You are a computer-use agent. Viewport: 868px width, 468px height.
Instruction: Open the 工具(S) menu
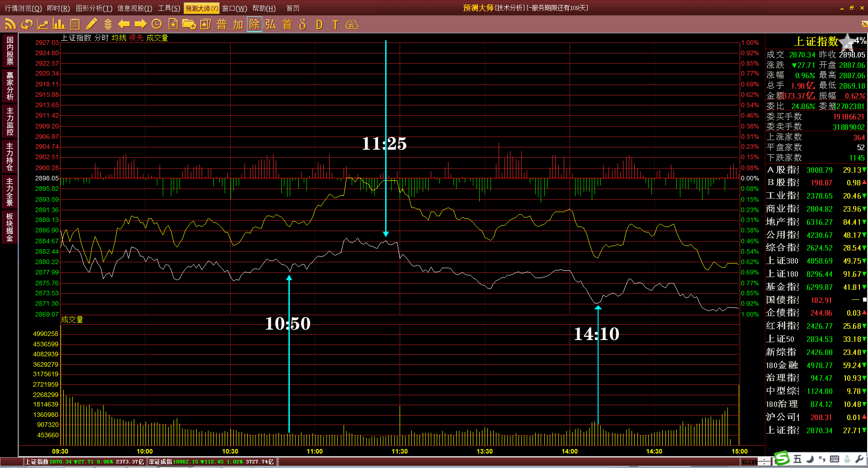169,8
